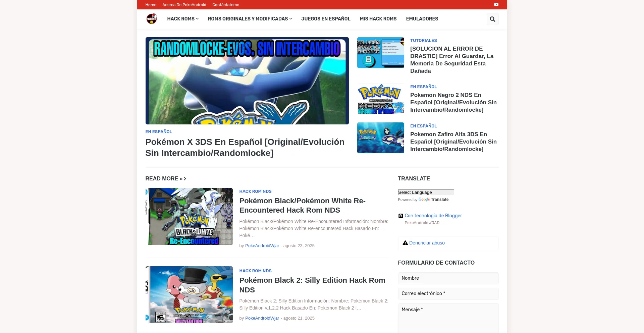Select HACK ROM NDS label above Re-Encountered post

pyautogui.click(x=255, y=191)
